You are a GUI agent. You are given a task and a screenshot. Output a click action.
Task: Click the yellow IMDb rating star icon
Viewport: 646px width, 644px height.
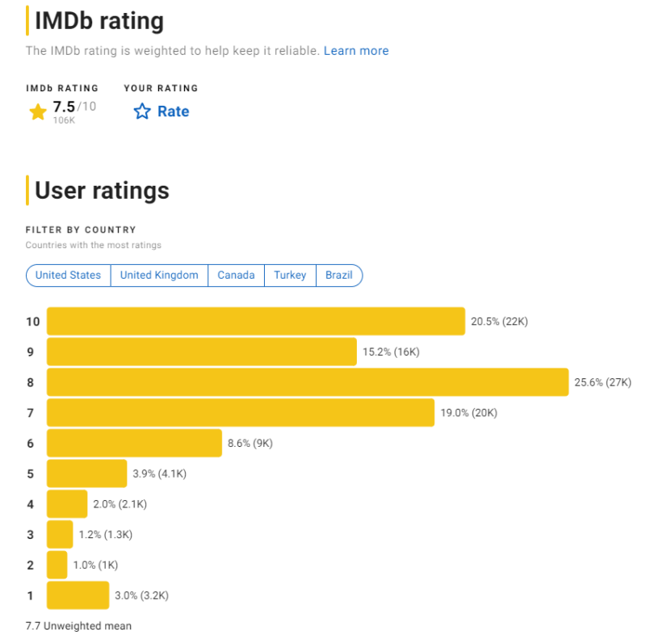pyautogui.click(x=37, y=112)
